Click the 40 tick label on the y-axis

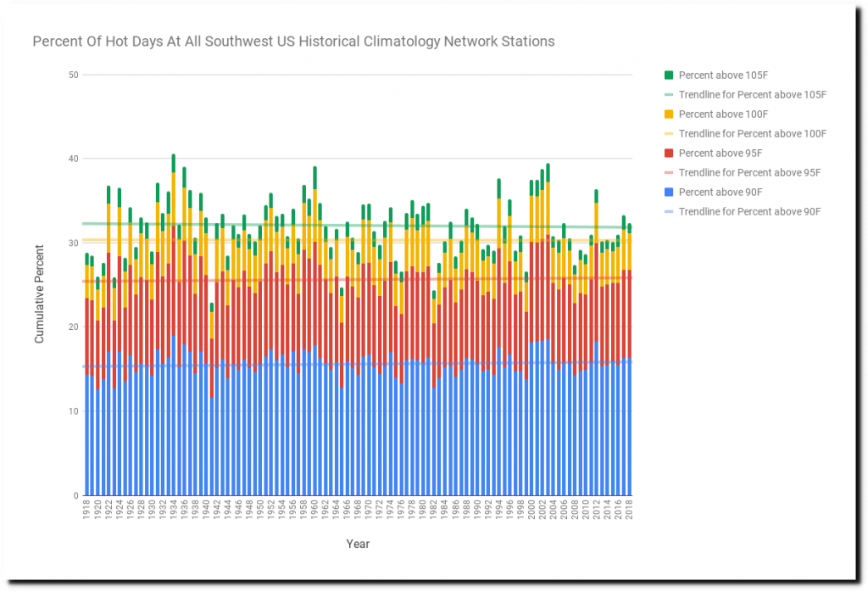click(73, 159)
